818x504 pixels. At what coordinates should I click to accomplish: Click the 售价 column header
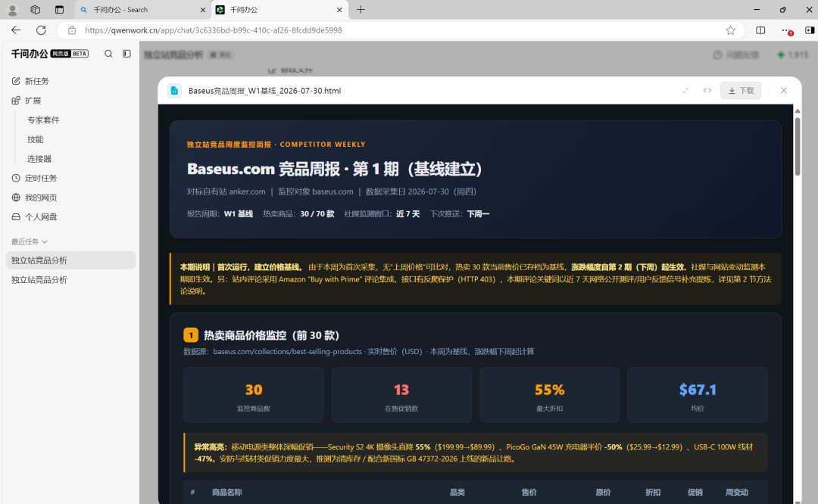coord(529,492)
